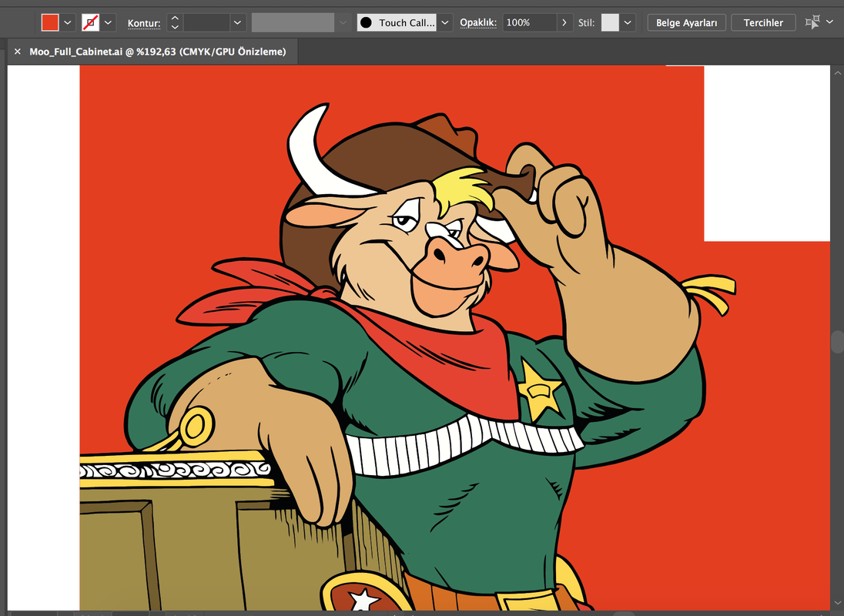Increase the Kontur stroke weight with up arrow
Viewport: 844px width, 616px height.
pyautogui.click(x=175, y=18)
